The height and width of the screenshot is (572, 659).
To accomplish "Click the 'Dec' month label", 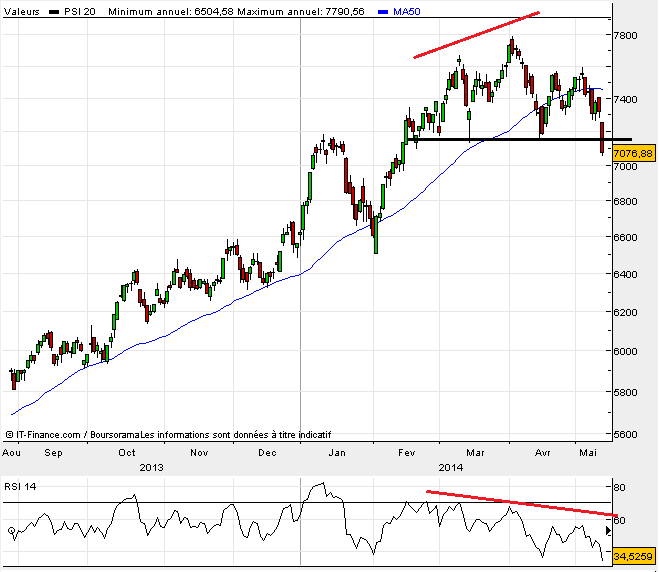I will coord(267,453).
